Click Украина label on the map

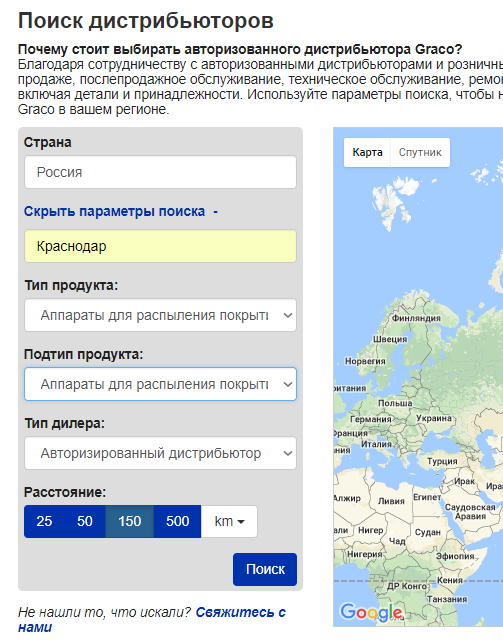click(x=434, y=418)
